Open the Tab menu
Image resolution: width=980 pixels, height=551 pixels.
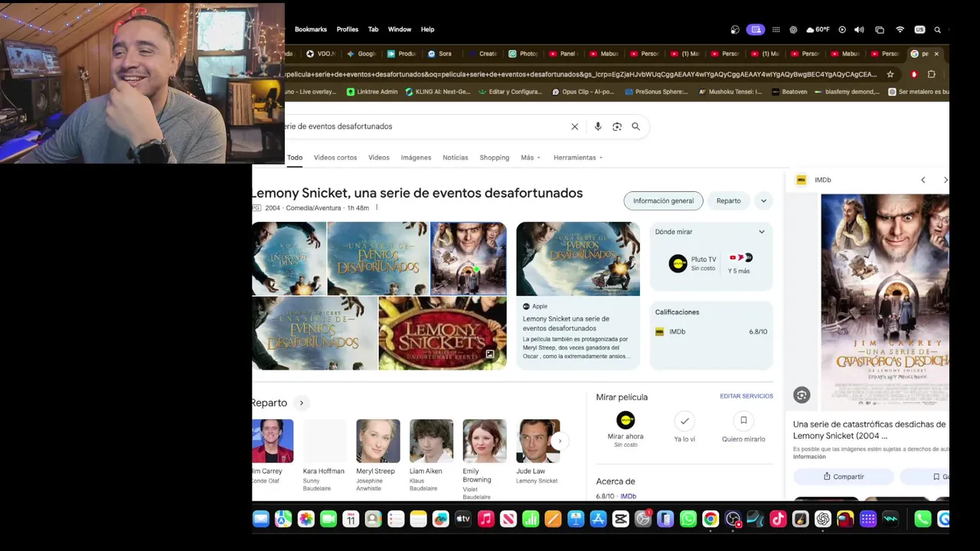[x=373, y=30]
